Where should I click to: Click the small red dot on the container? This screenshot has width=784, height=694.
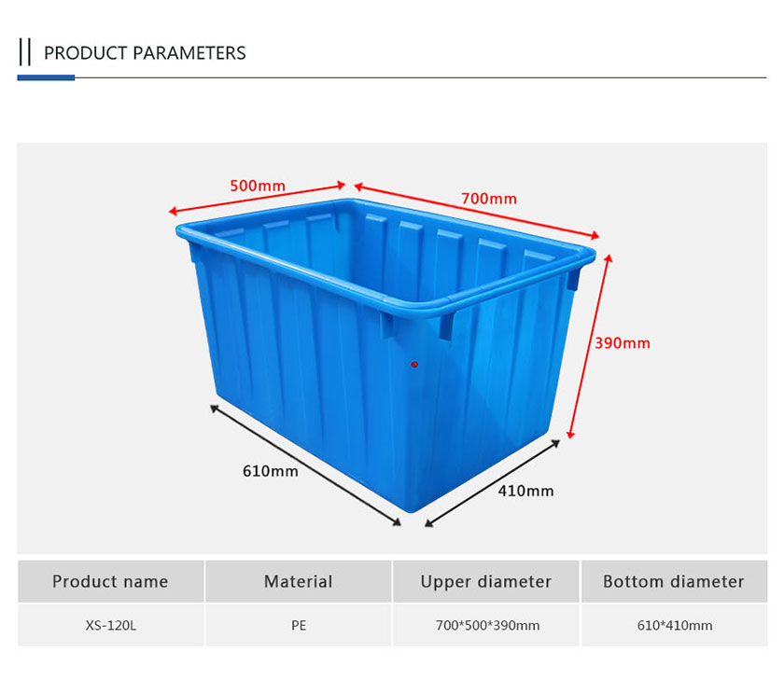click(414, 365)
